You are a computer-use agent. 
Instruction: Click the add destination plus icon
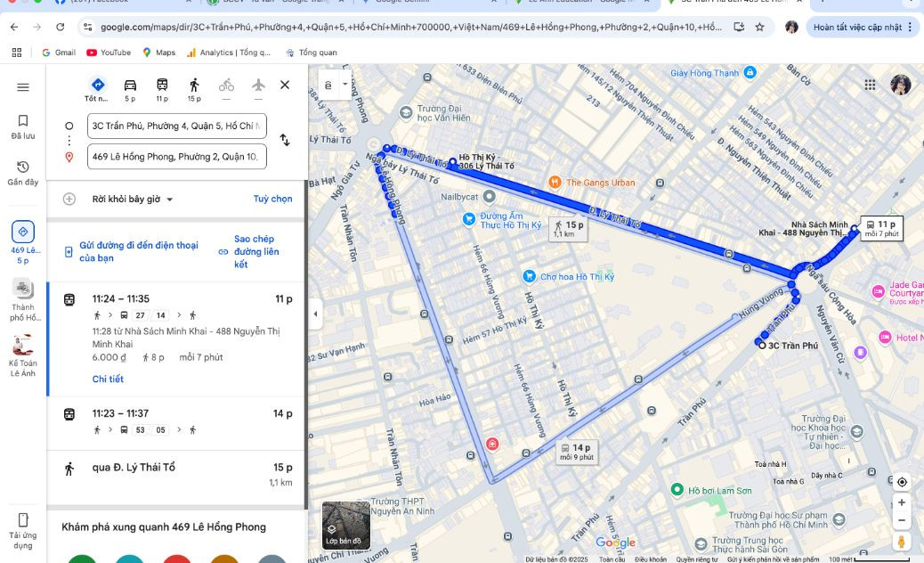coord(69,199)
